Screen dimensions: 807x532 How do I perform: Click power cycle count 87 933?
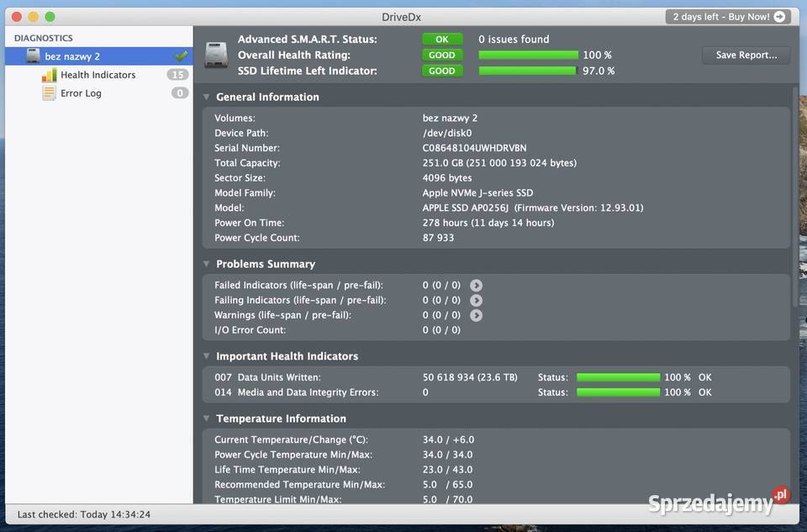(438, 238)
